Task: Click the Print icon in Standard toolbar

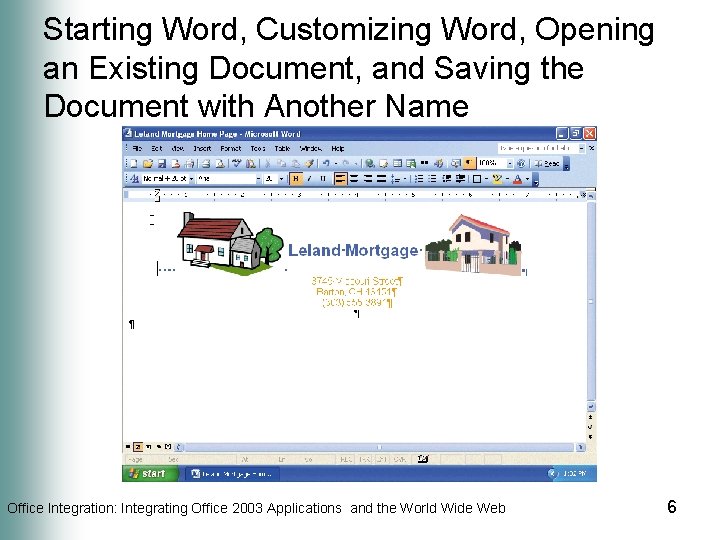Action: tap(206, 163)
